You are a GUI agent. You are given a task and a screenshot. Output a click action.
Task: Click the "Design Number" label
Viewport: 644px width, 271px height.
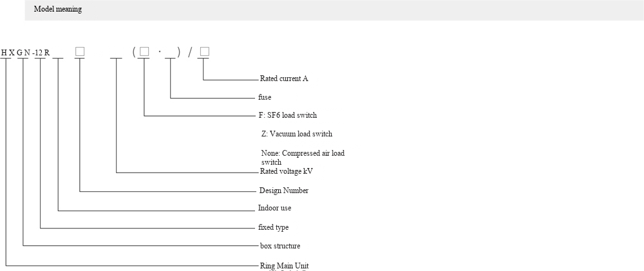point(283,191)
